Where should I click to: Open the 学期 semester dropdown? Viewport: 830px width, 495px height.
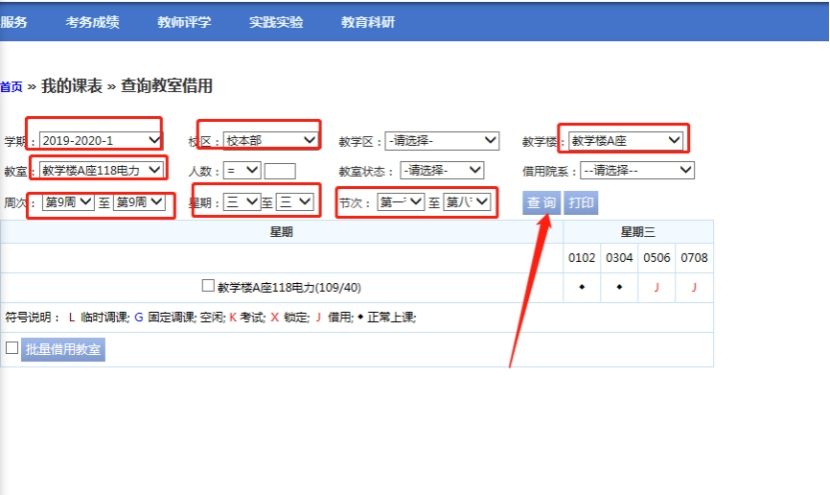point(100,140)
